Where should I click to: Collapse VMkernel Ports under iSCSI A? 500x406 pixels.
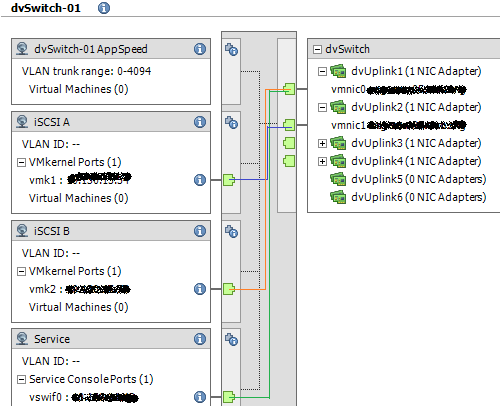(x=21, y=162)
